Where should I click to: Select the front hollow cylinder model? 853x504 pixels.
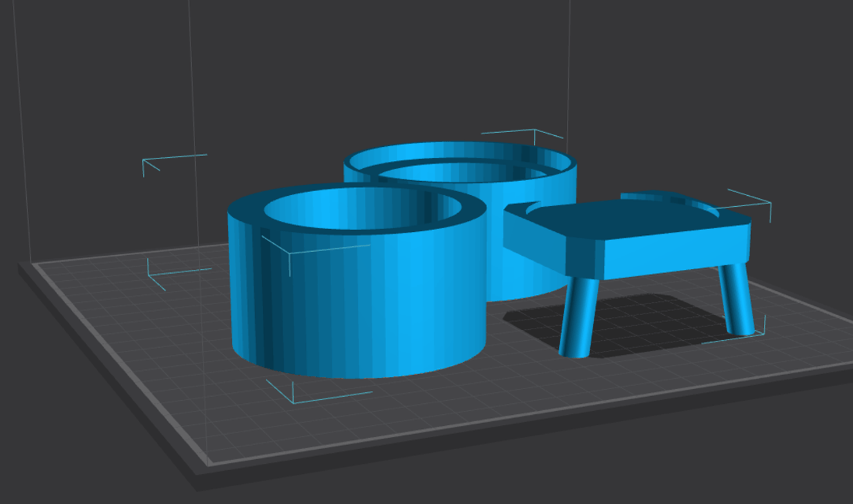click(355, 303)
